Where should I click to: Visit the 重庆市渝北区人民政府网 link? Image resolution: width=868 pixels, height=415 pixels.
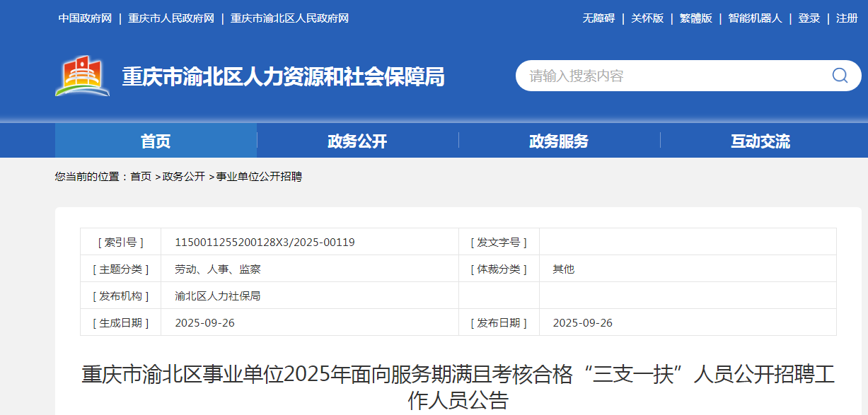[x=289, y=18]
